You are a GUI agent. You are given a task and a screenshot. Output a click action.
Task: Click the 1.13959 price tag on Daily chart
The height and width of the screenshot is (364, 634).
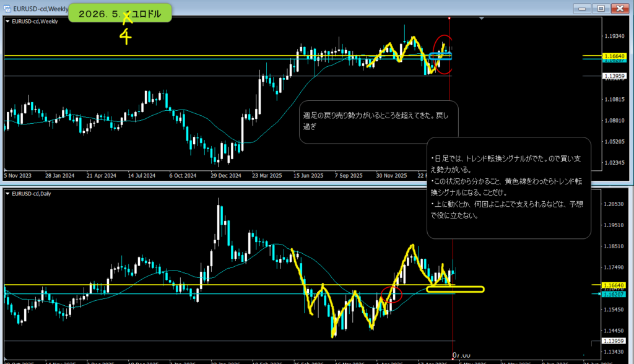coord(614,341)
